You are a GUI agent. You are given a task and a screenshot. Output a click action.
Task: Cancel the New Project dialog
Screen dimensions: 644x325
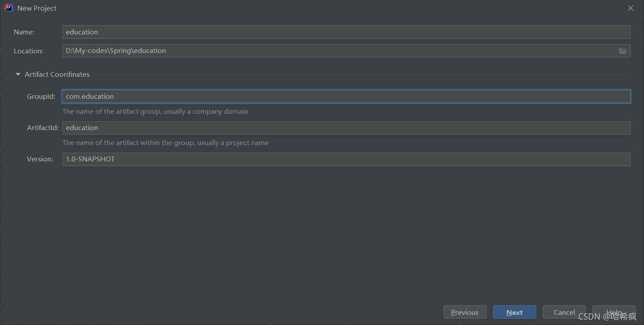[564, 312]
